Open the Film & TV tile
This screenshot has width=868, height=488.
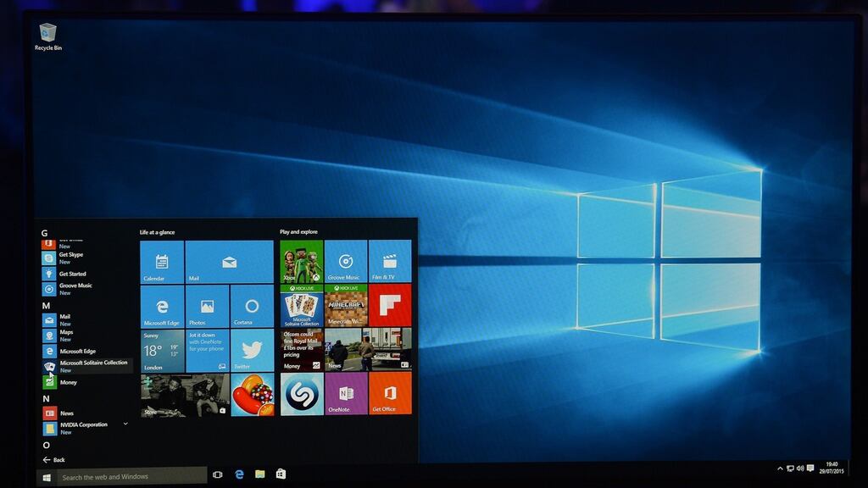point(390,259)
